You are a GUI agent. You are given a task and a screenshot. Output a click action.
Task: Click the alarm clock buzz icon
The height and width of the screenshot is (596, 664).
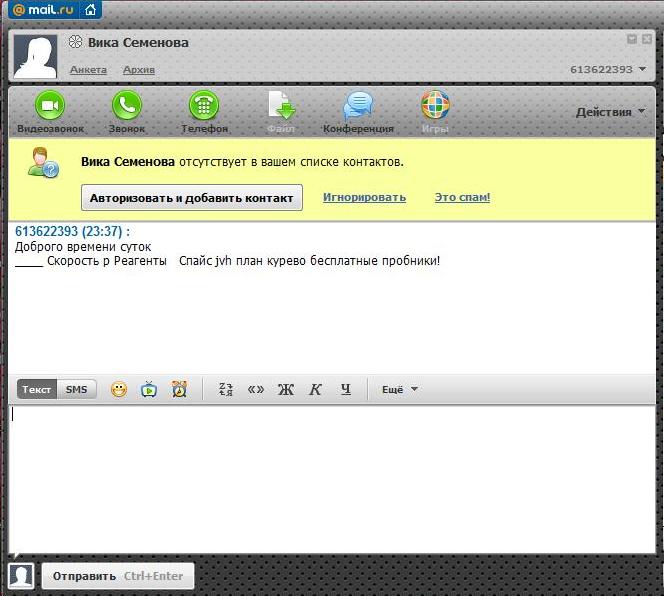[179, 390]
